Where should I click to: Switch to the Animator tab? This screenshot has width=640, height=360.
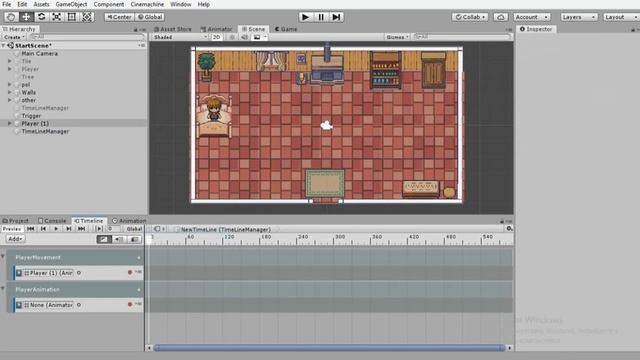coord(216,29)
